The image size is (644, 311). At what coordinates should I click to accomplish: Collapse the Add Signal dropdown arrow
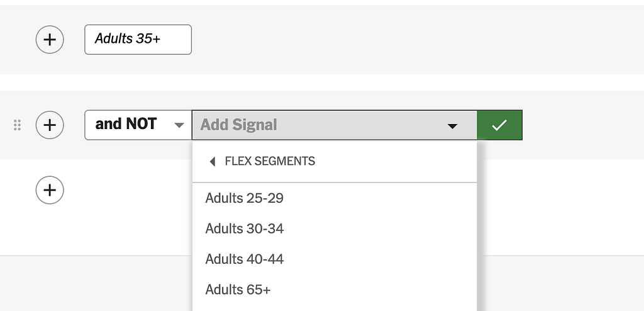[x=452, y=125]
